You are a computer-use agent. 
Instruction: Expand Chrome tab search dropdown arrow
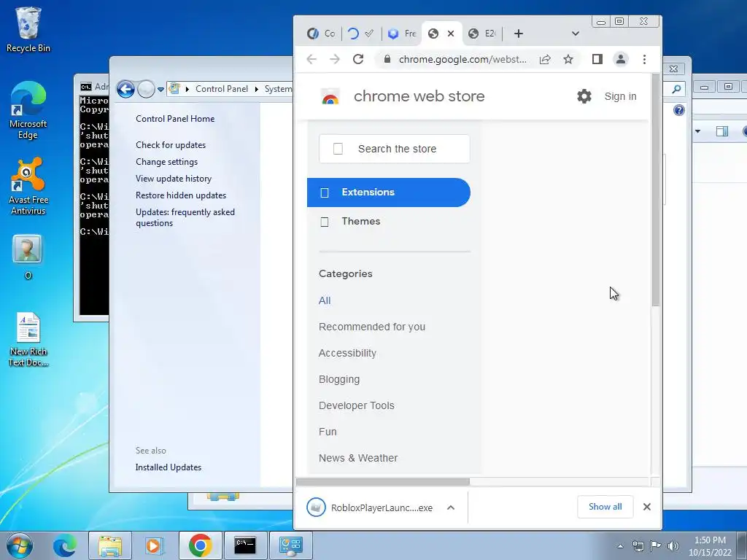[575, 34]
